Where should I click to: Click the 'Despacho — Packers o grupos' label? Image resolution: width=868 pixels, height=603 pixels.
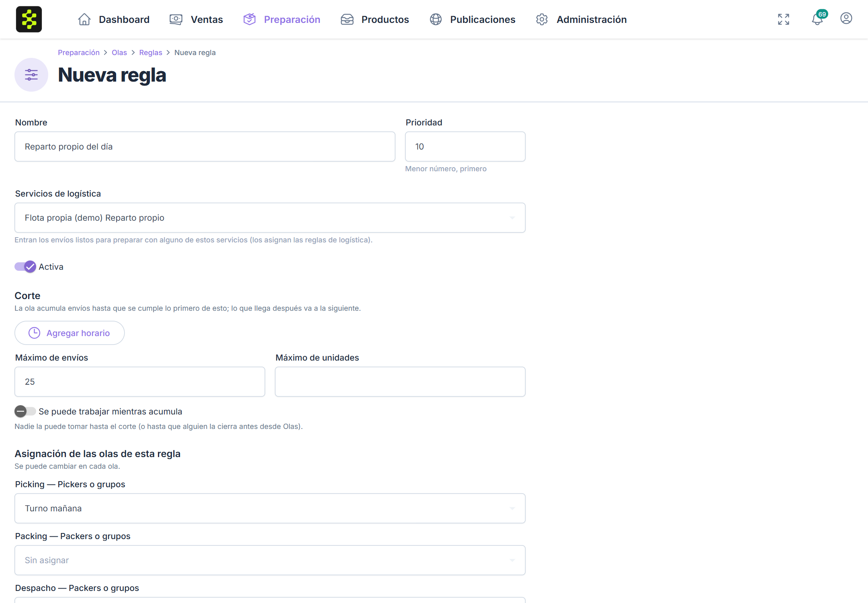click(77, 588)
